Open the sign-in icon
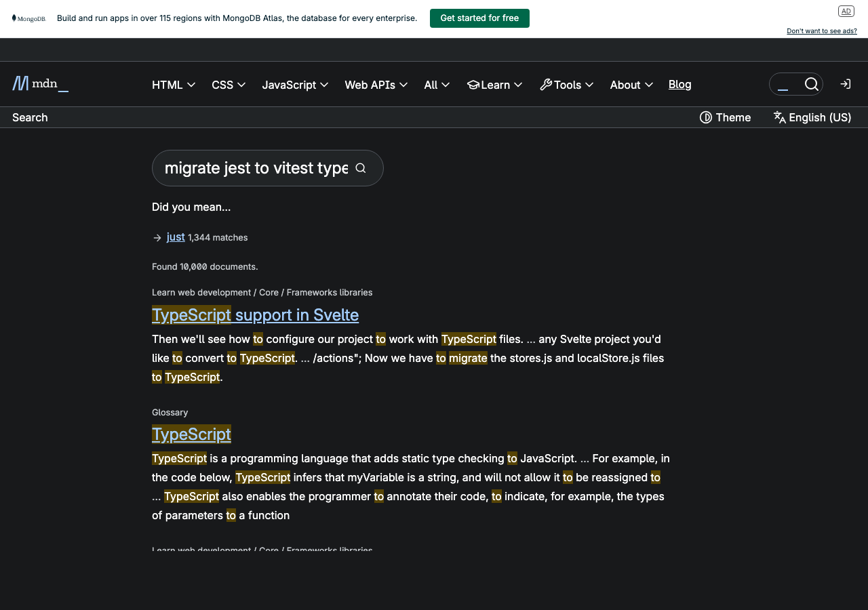 click(x=845, y=83)
